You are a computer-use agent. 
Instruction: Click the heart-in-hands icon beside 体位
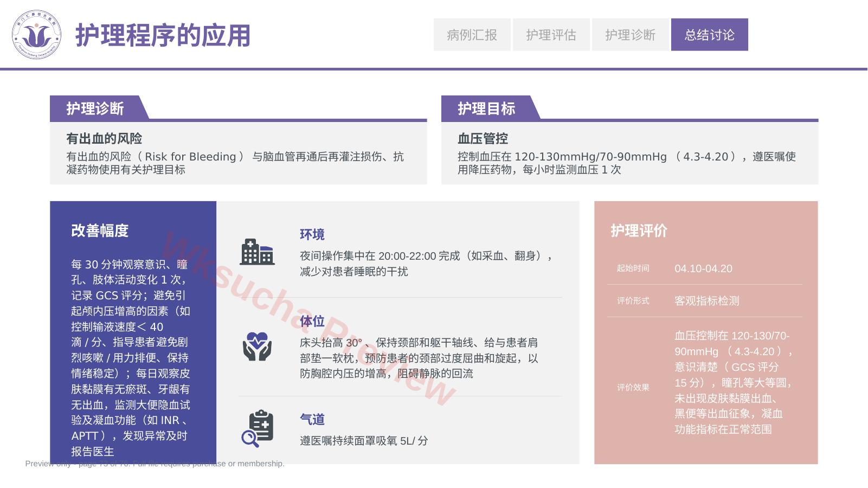(257, 346)
